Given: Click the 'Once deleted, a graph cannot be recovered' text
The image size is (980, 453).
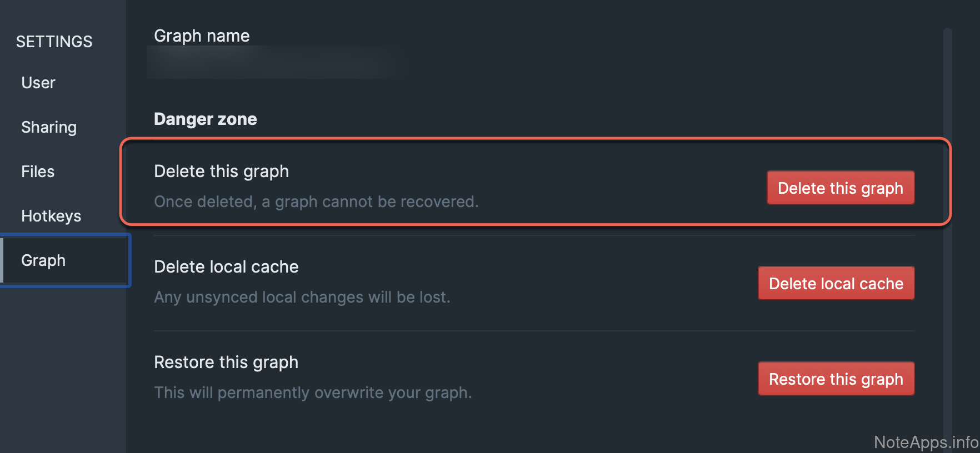Looking at the screenshot, I should [316, 202].
